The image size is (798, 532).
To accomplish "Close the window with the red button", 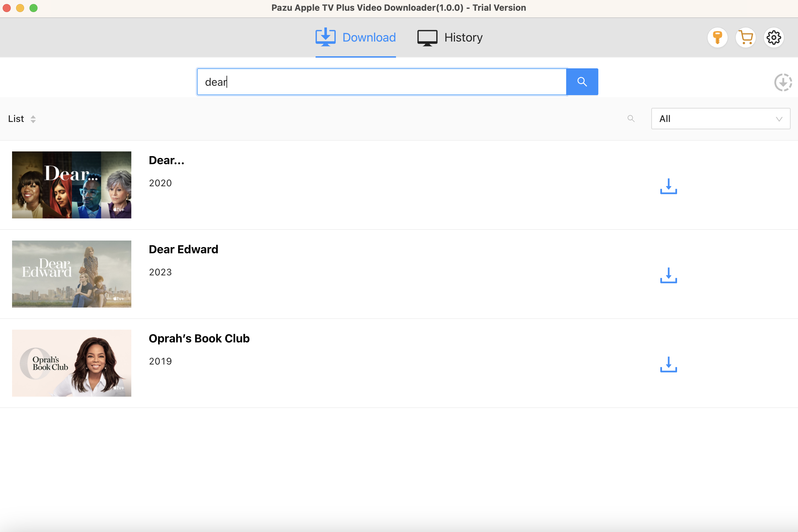I will [x=7, y=8].
